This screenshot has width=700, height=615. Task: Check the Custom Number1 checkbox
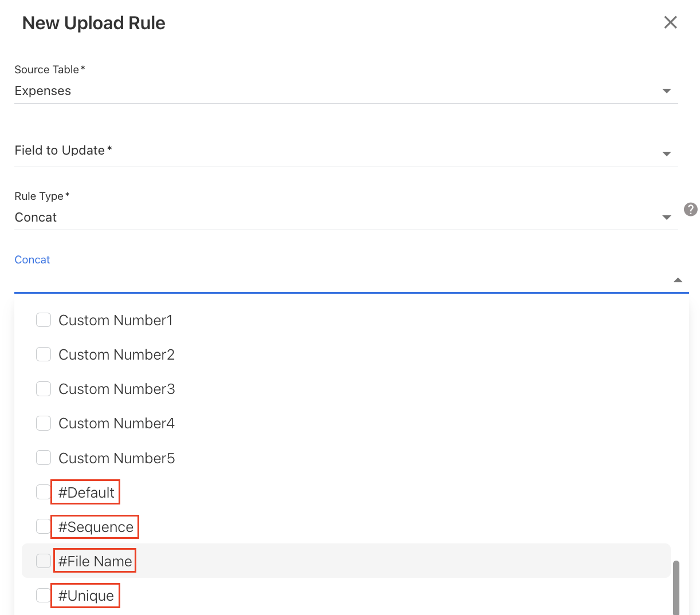tap(44, 320)
